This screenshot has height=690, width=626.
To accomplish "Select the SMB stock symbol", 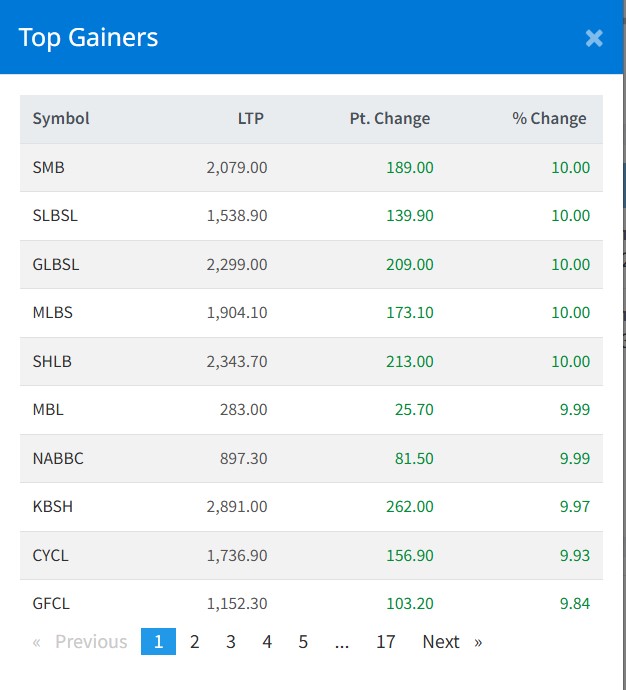I will point(48,167).
